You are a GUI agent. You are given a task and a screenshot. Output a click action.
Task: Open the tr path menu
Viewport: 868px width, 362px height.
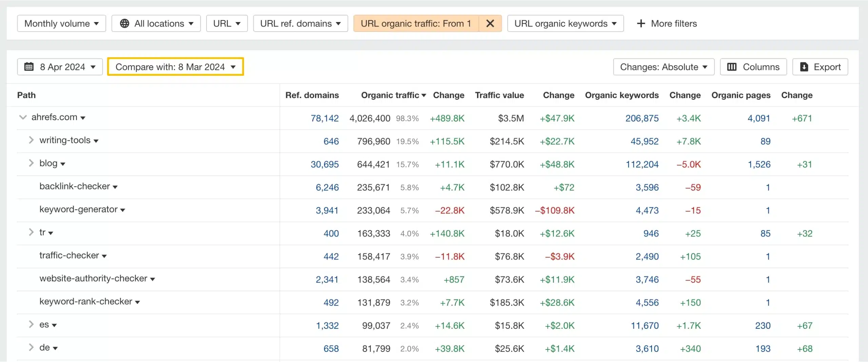pyautogui.click(x=51, y=233)
